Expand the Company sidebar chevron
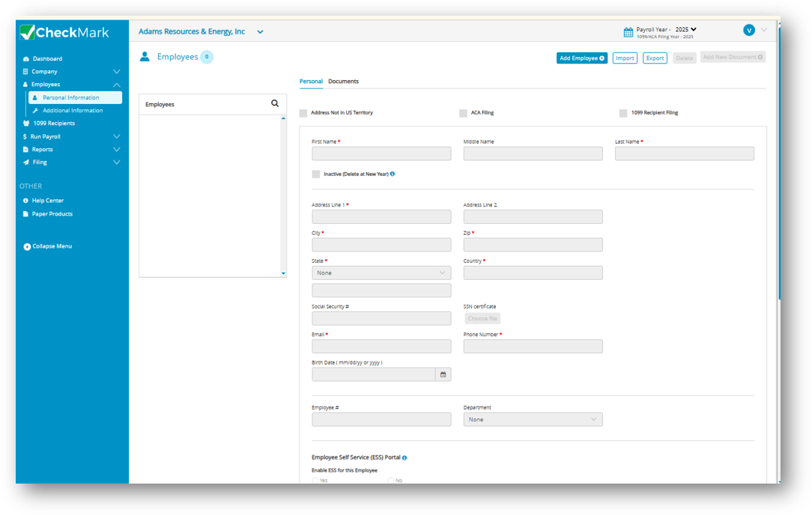This screenshot has height=515, width=812. click(x=117, y=71)
